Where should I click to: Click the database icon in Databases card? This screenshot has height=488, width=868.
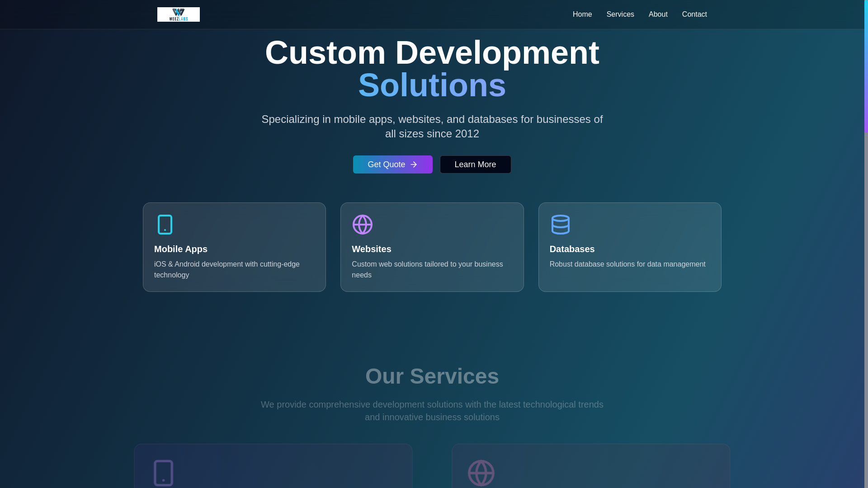click(561, 225)
